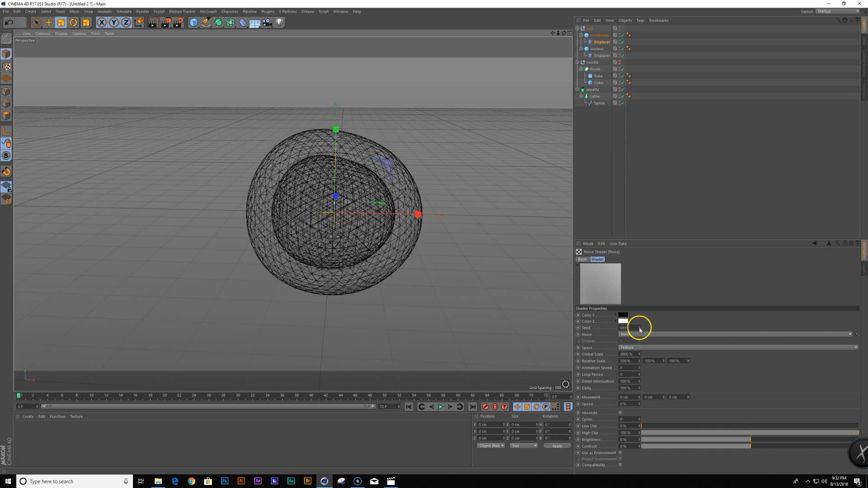Select the Rotate tool in toolbar
The image size is (868, 488).
pyautogui.click(x=73, y=23)
